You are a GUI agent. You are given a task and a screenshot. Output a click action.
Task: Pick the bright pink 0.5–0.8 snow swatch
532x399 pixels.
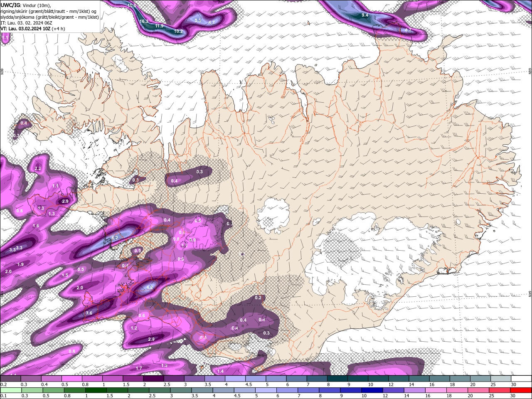point(72,379)
